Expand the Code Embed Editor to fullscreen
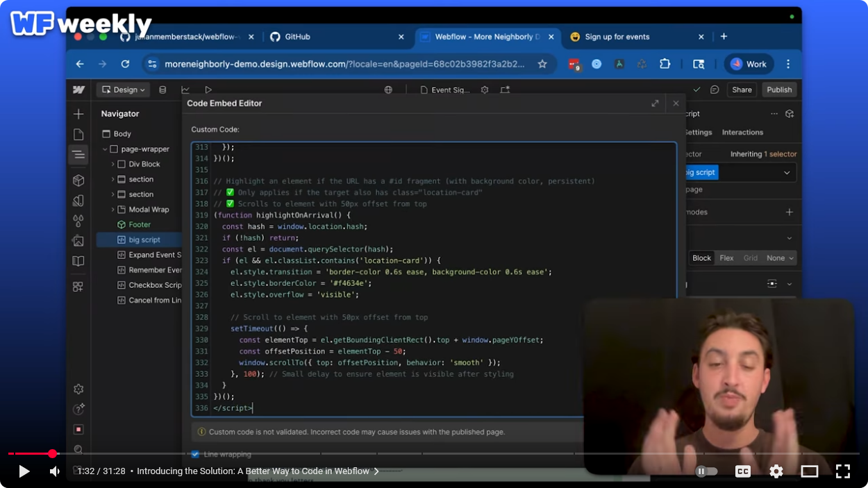 655,103
